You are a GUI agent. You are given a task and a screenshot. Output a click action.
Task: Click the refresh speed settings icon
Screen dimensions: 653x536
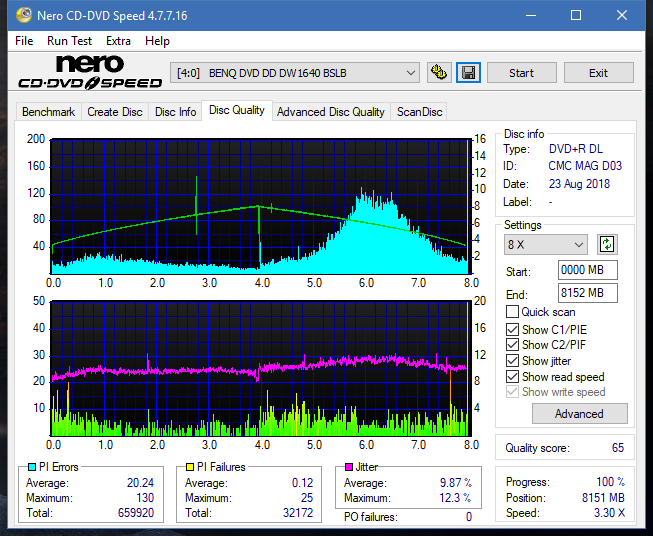click(607, 244)
